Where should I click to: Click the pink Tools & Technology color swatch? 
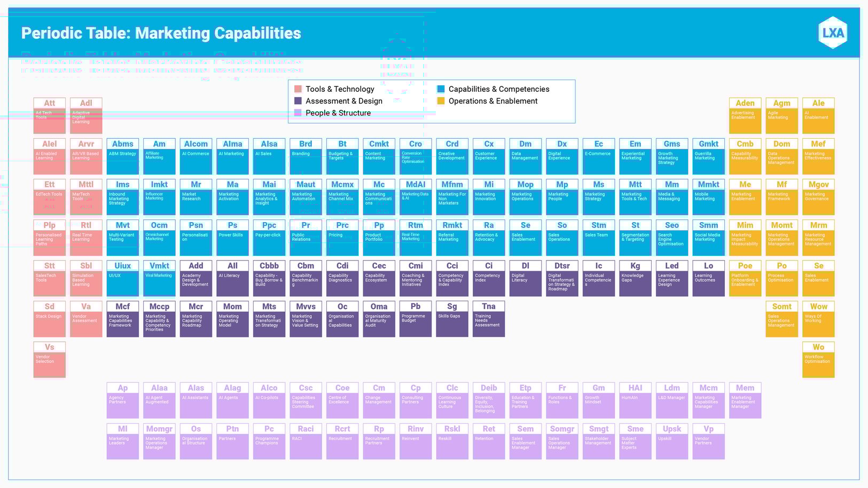pos(298,89)
